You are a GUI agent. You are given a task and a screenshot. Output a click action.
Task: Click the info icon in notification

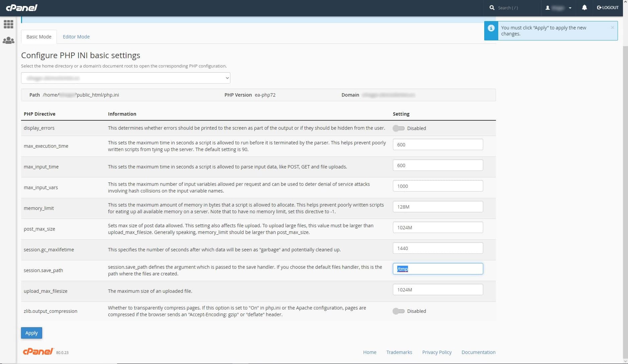click(x=491, y=28)
